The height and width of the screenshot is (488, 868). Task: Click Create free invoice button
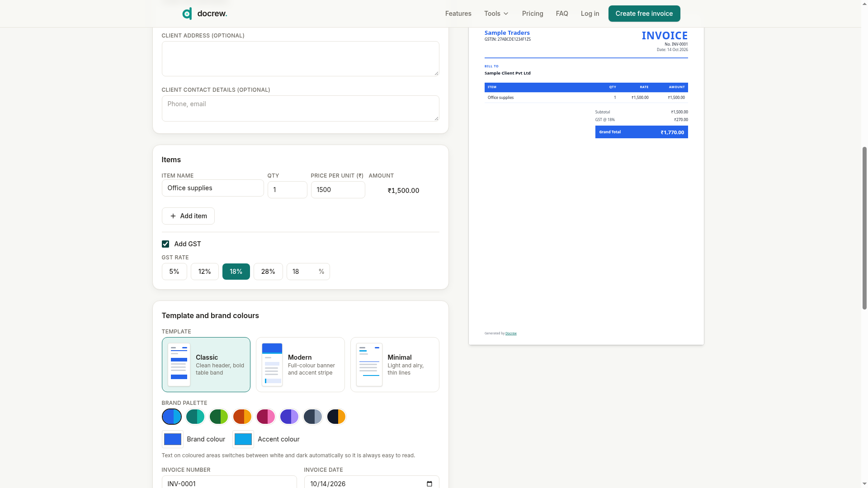point(644,14)
